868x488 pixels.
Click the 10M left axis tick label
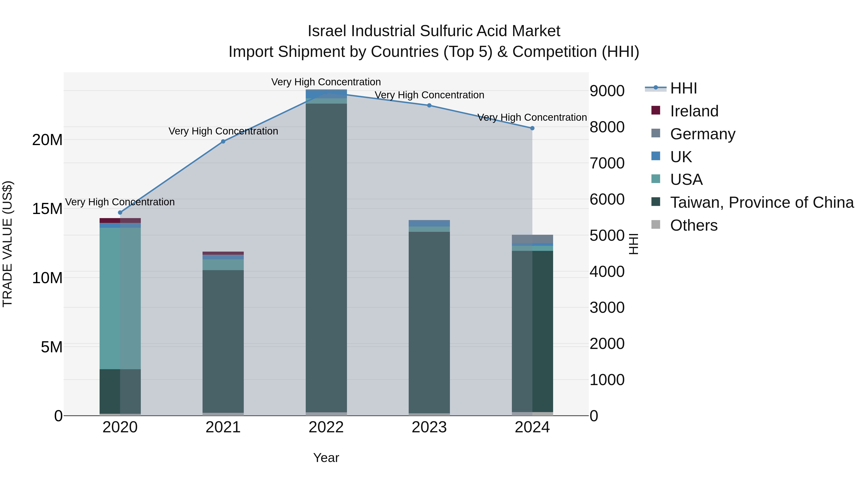pos(47,278)
